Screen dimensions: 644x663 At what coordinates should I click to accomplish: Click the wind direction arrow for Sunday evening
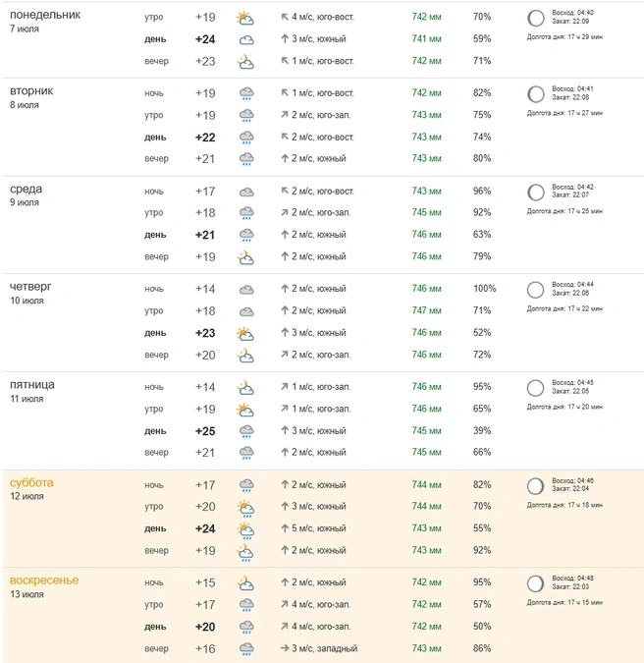click(x=285, y=648)
